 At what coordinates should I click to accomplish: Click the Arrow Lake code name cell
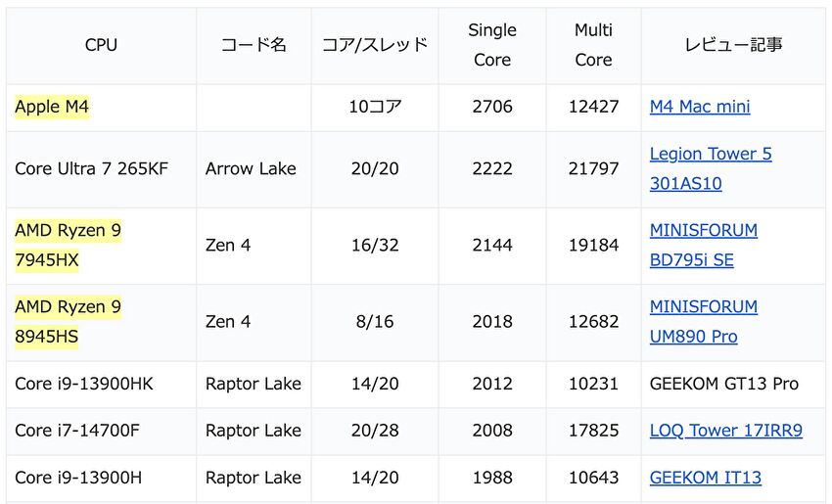point(251,168)
